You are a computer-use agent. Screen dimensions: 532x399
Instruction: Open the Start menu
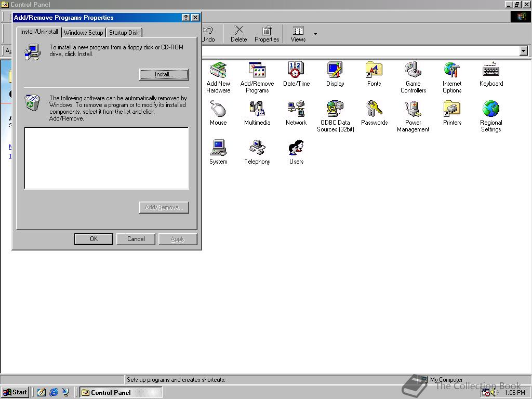tap(15, 393)
